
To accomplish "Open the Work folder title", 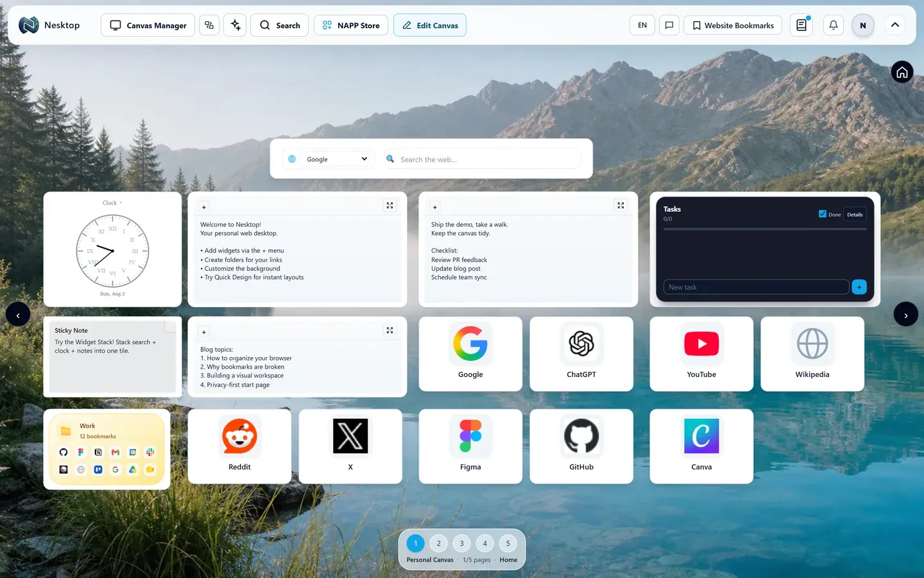I will pyautogui.click(x=87, y=426).
